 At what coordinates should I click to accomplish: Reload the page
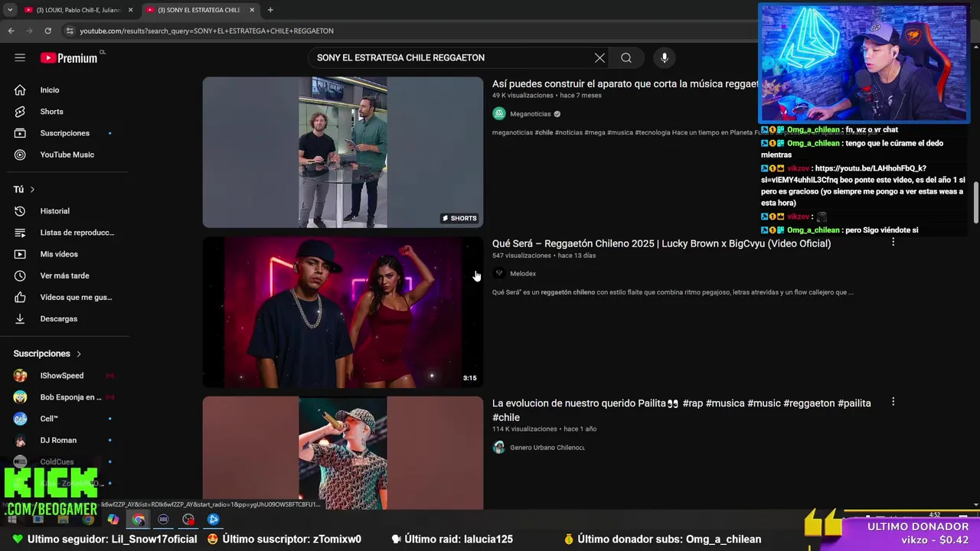(47, 31)
